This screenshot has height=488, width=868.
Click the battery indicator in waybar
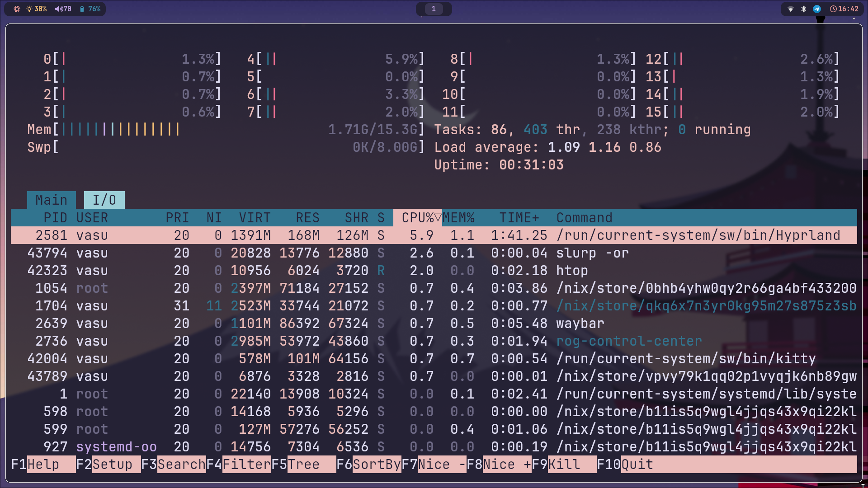point(90,9)
